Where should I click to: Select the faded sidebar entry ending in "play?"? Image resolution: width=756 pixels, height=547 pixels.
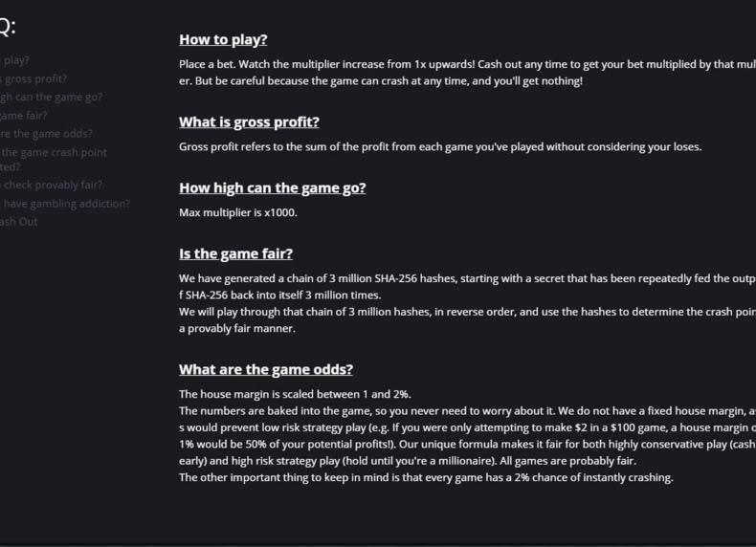point(14,60)
